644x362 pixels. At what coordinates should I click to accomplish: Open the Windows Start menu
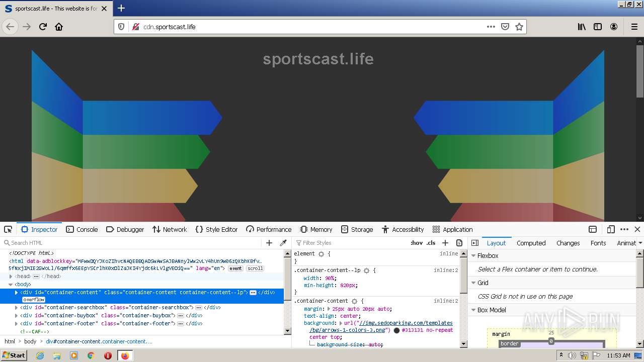14,355
